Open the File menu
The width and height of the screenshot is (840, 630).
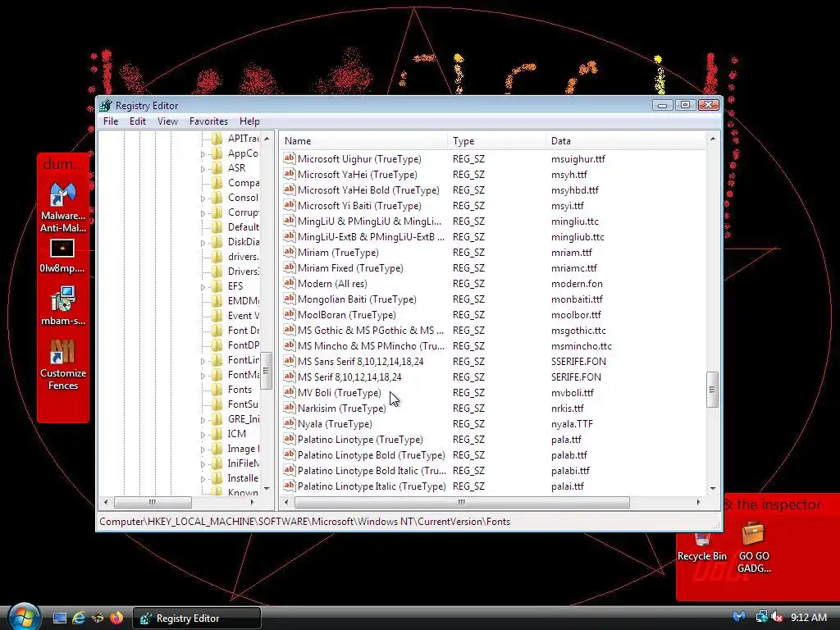111,121
